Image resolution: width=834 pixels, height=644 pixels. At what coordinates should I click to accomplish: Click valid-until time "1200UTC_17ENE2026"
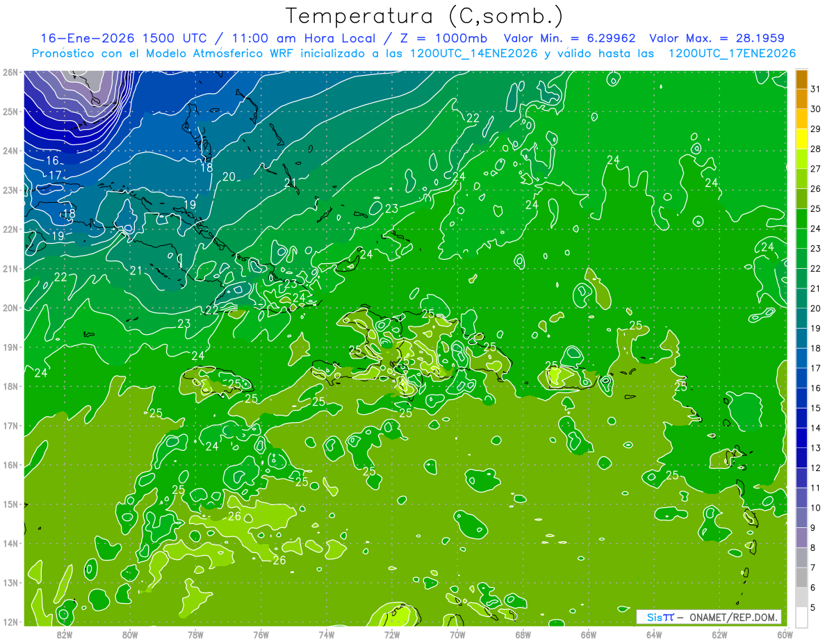click(x=732, y=53)
